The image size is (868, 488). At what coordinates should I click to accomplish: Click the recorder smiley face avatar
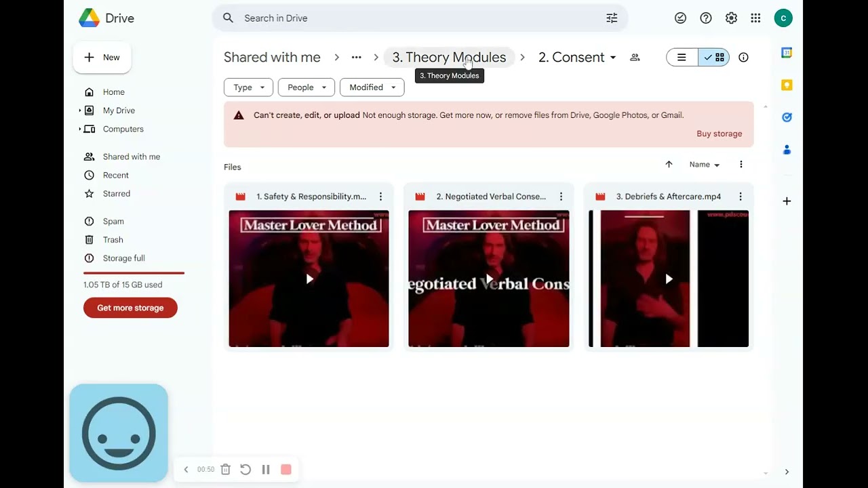point(119,433)
